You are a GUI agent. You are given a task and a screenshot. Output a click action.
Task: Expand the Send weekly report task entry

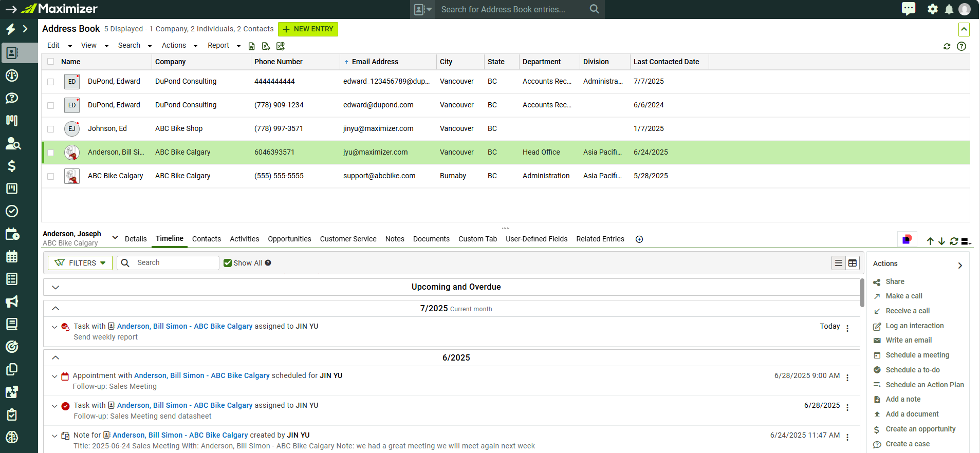pos(54,327)
